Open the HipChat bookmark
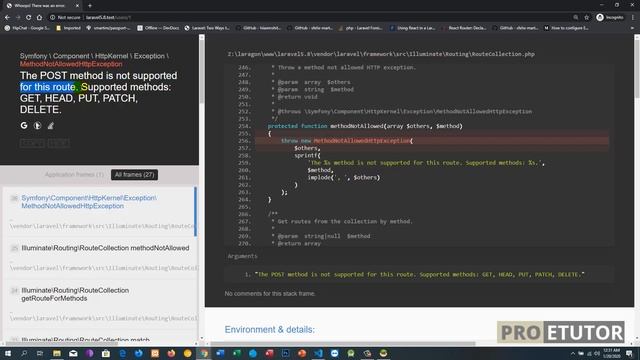 click(27, 28)
